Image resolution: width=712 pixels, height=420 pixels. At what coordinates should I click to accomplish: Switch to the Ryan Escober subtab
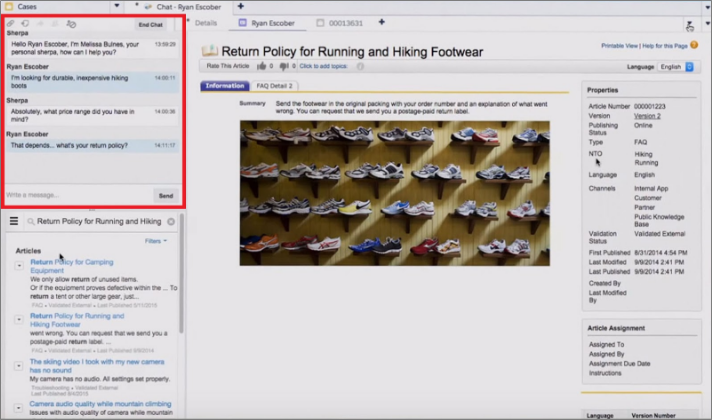click(267, 23)
